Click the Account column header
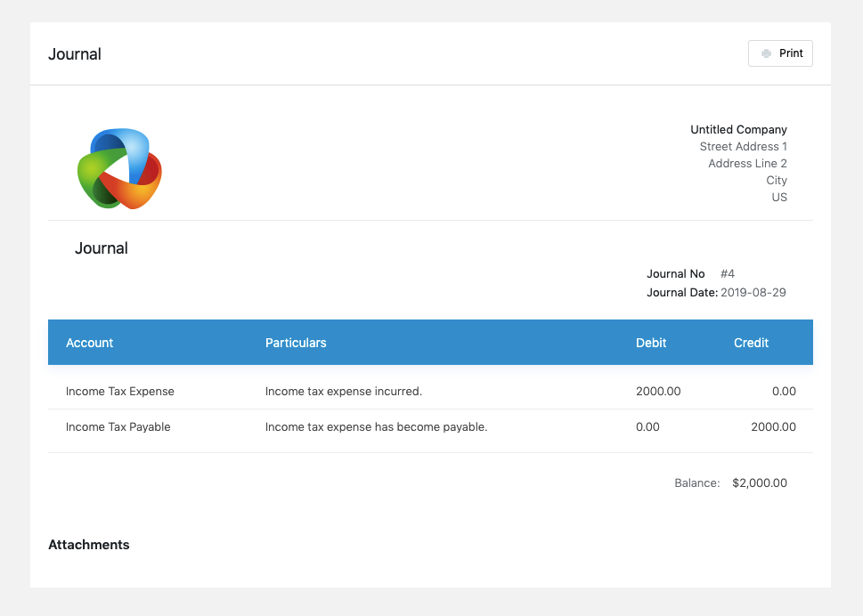The image size is (863, 616). pos(89,343)
